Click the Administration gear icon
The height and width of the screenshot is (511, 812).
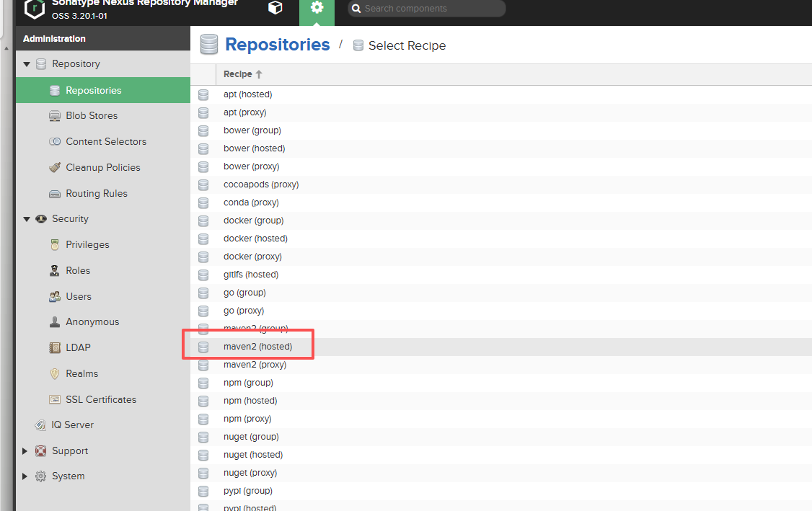[x=317, y=8]
